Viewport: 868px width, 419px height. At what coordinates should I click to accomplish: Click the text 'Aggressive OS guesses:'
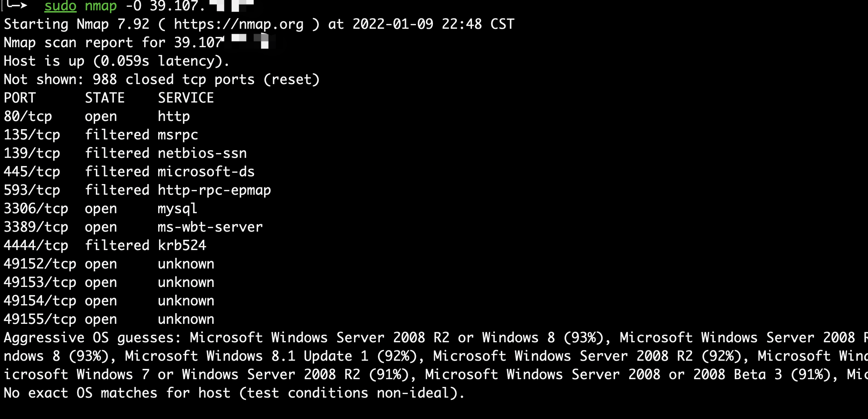click(x=92, y=338)
